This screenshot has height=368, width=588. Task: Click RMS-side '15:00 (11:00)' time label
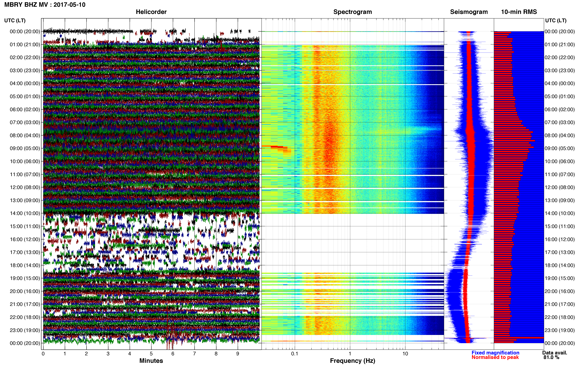(x=560, y=226)
